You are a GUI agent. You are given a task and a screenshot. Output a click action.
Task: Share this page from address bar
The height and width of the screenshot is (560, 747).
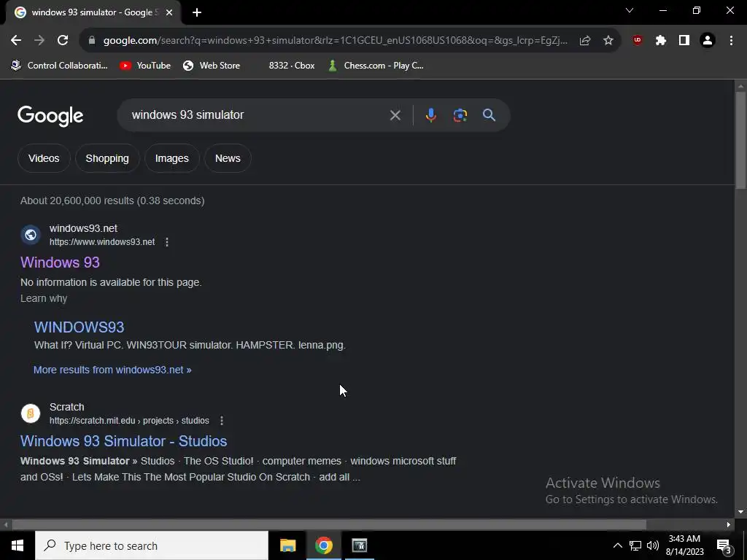pos(585,41)
